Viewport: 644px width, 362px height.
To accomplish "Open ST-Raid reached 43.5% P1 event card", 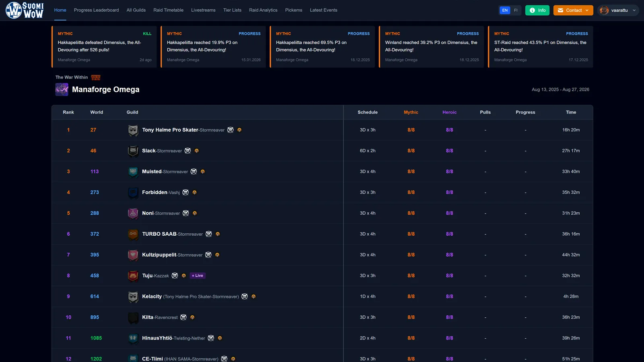I will (541, 47).
